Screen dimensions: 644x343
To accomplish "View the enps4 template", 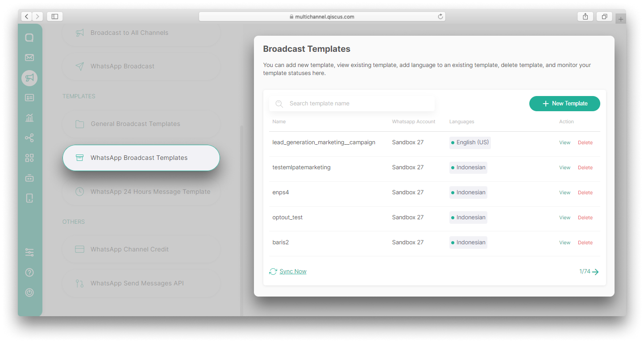I will [565, 192].
